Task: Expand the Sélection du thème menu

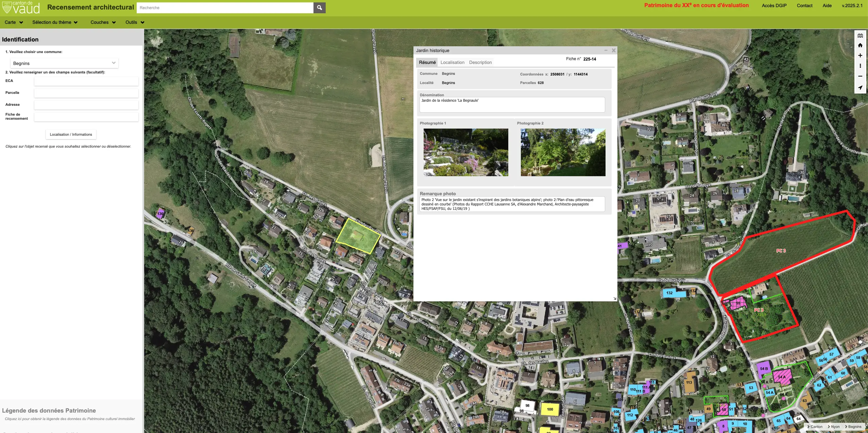Action: tap(55, 22)
